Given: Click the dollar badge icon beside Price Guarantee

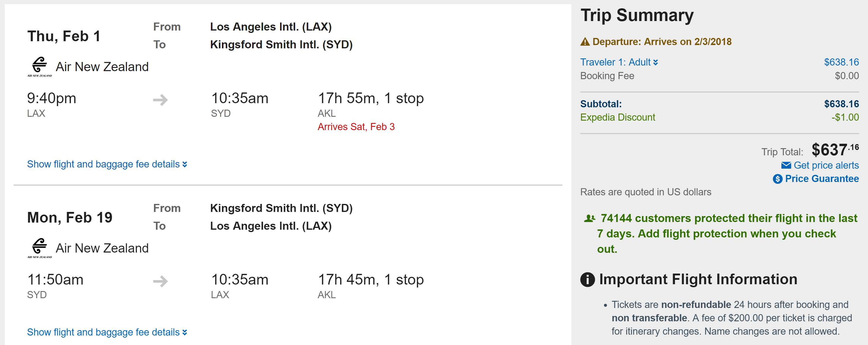Looking at the screenshot, I should pyautogui.click(x=777, y=179).
